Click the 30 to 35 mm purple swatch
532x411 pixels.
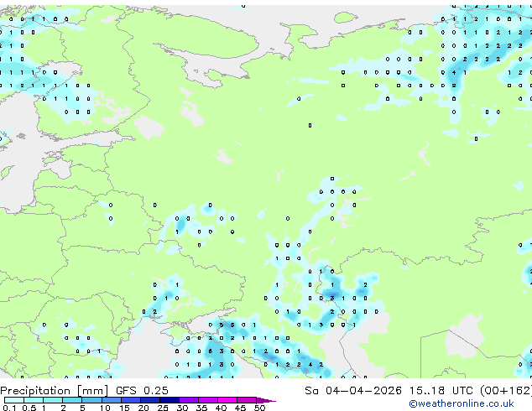[188, 400]
